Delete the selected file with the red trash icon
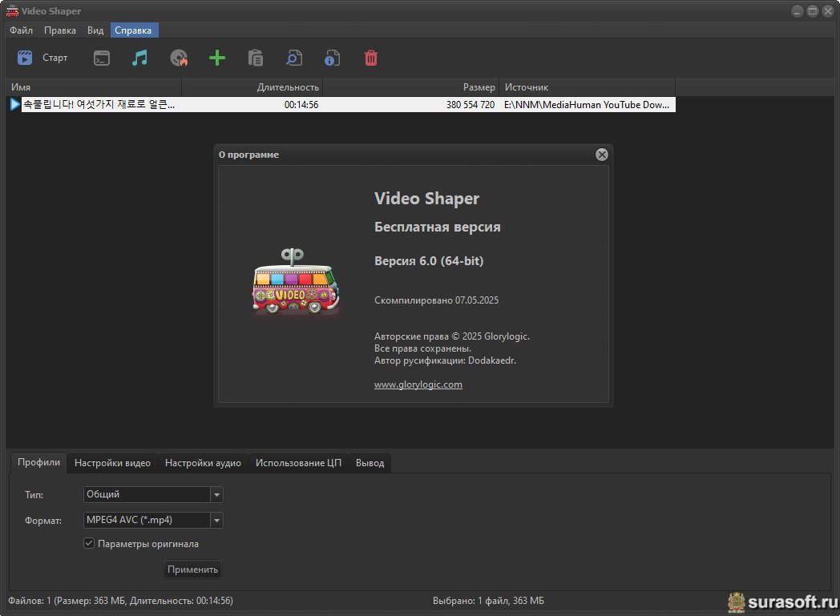The height and width of the screenshot is (616, 840). point(371,58)
